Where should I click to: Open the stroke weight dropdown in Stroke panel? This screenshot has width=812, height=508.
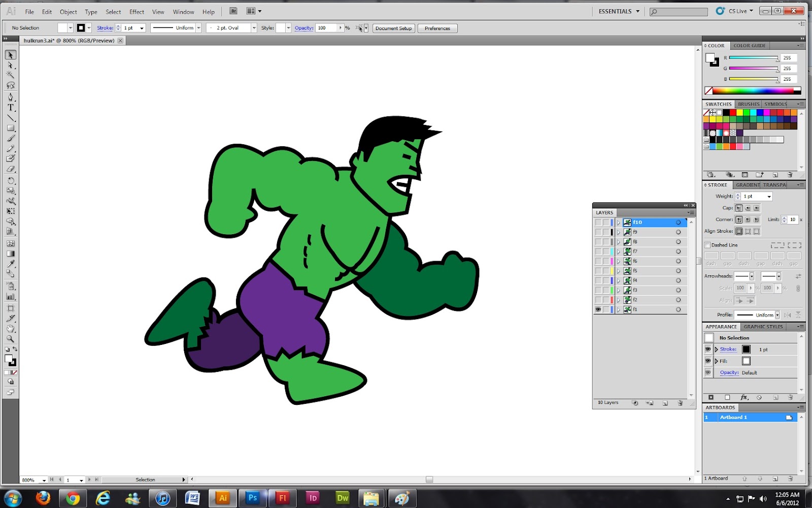pos(769,197)
